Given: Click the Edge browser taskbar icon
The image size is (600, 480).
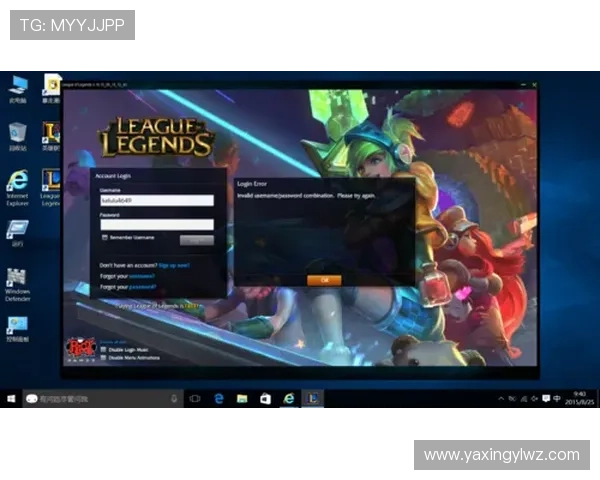Looking at the screenshot, I should click(x=218, y=398).
